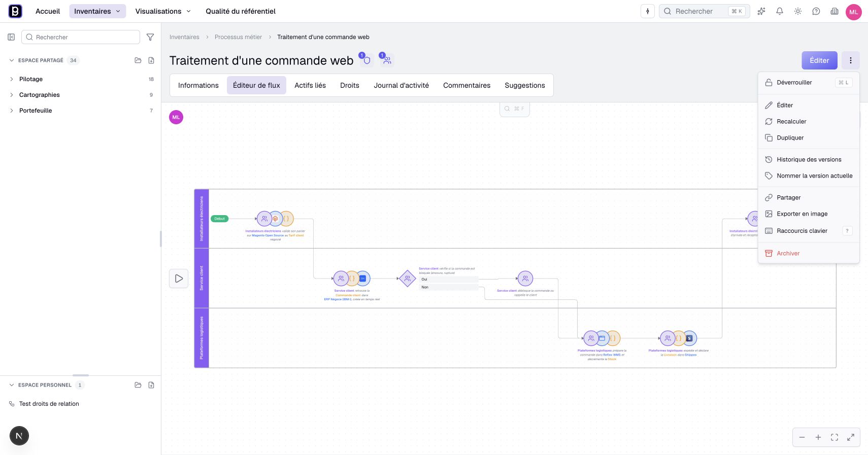Open Processus métier breadcrumb
Viewport: 868px width, 455px height.
(238, 37)
